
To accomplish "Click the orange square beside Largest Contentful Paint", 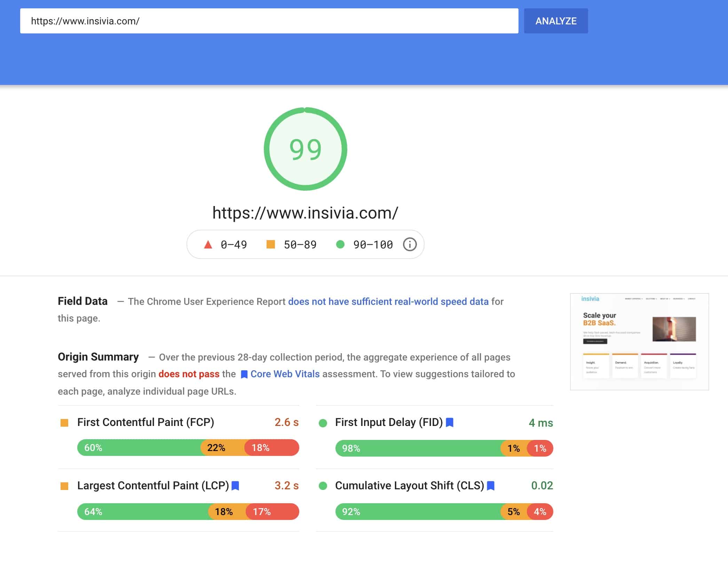I will [x=64, y=486].
